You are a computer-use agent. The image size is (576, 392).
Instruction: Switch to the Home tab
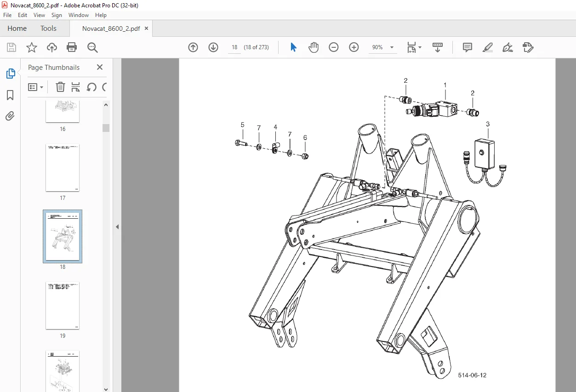17,28
